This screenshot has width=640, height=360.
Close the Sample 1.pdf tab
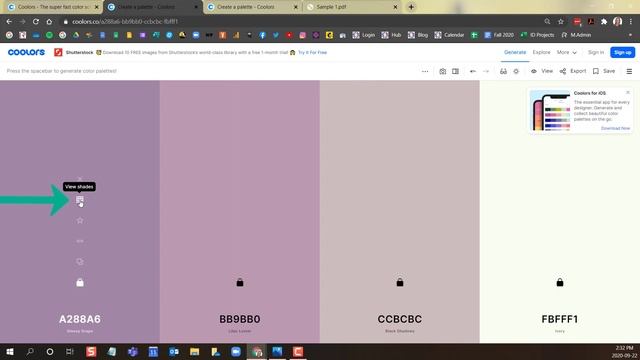pos(395,7)
